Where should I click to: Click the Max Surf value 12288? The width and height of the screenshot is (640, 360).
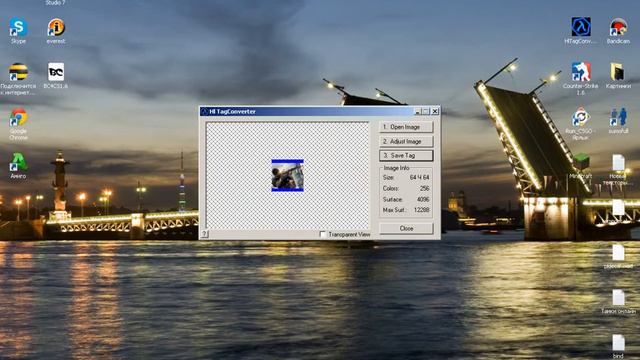[421, 210]
